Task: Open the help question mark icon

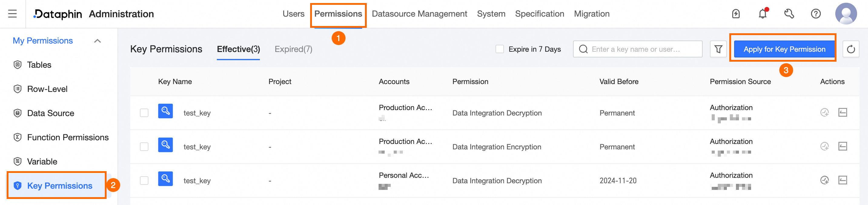Action: 815,14
